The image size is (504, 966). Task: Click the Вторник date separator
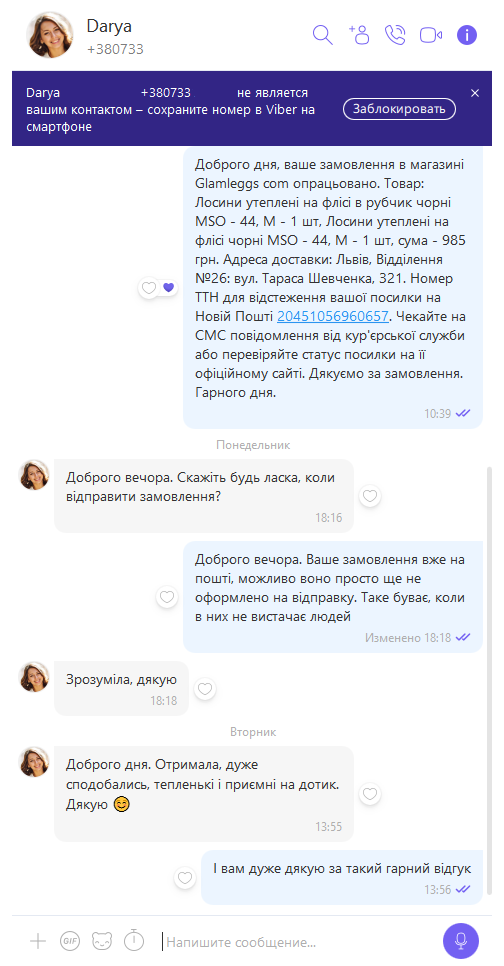253,732
